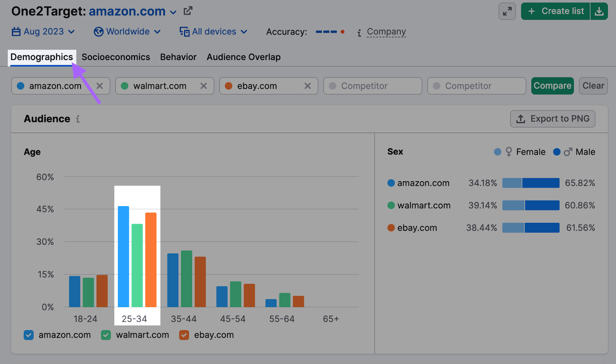The image size is (616, 364).
Task: Click info icon beside Company
Action: pos(359,33)
